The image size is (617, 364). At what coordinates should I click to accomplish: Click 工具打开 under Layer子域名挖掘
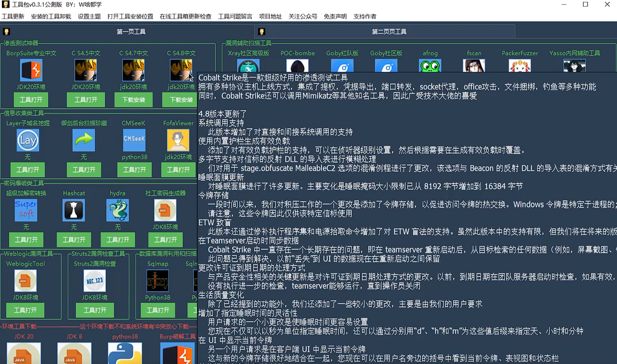click(28, 169)
